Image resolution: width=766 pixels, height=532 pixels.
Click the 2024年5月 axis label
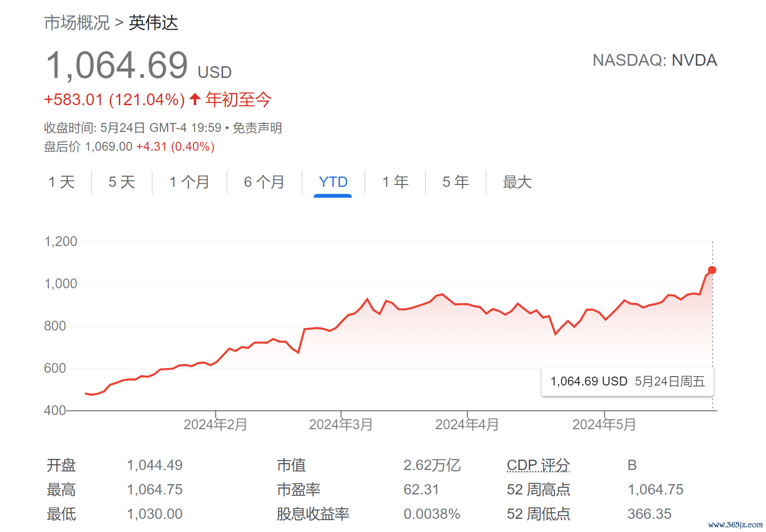click(604, 424)
